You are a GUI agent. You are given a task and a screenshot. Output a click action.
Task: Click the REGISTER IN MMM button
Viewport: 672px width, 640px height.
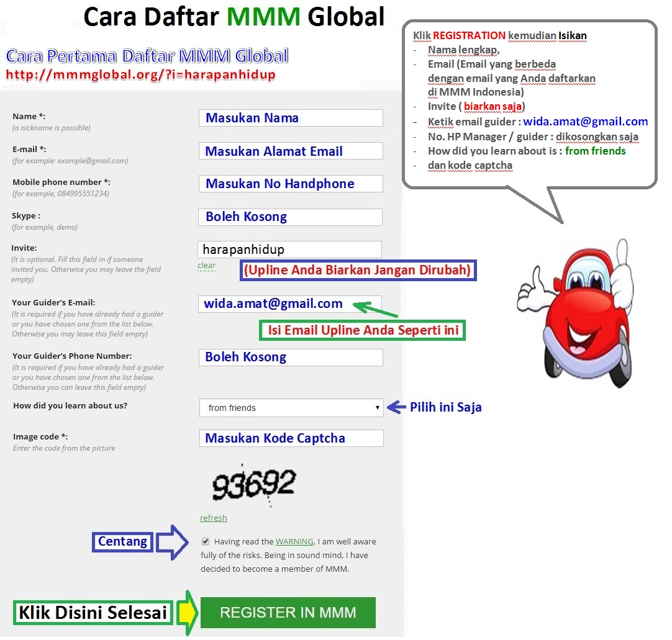(x=288, y=612)
